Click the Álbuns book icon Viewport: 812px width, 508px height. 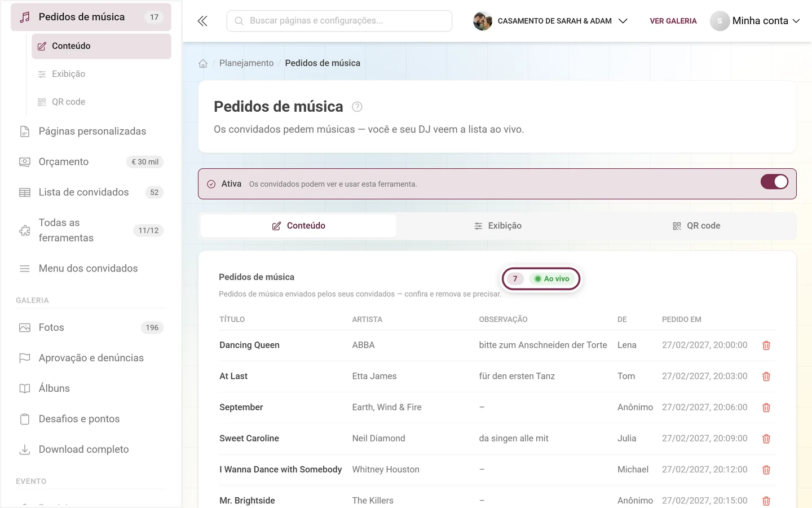click(x=25, y=388)
